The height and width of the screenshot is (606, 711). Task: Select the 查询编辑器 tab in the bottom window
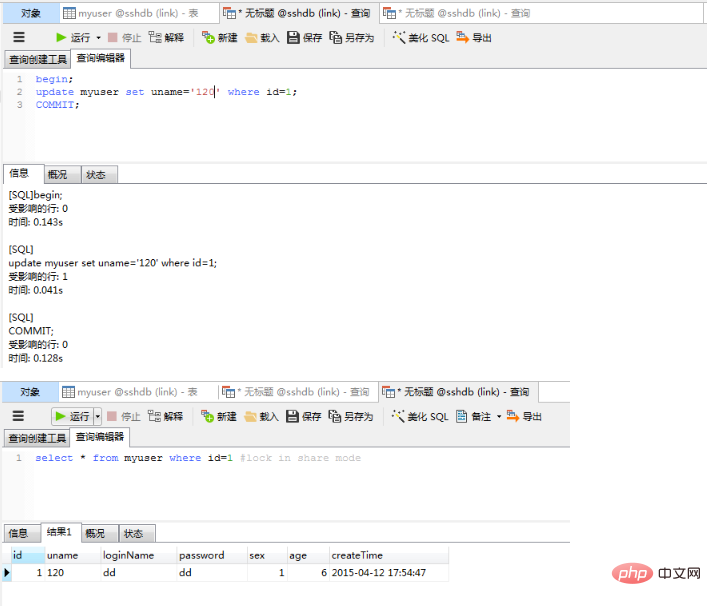[100, 437]
